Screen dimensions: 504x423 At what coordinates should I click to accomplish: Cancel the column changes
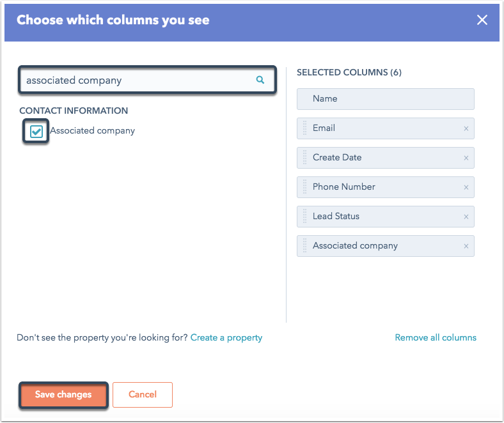[x=143, y=395]
